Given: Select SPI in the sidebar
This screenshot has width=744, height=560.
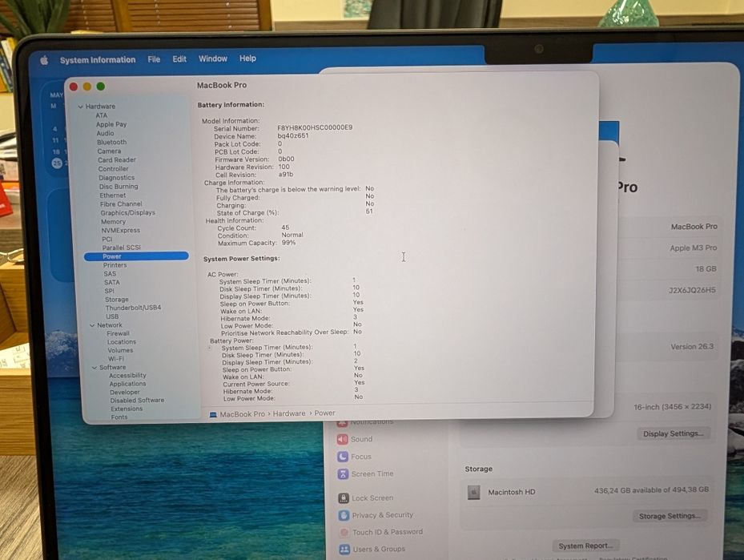Looking at the screenshot, I should [110, 291].
